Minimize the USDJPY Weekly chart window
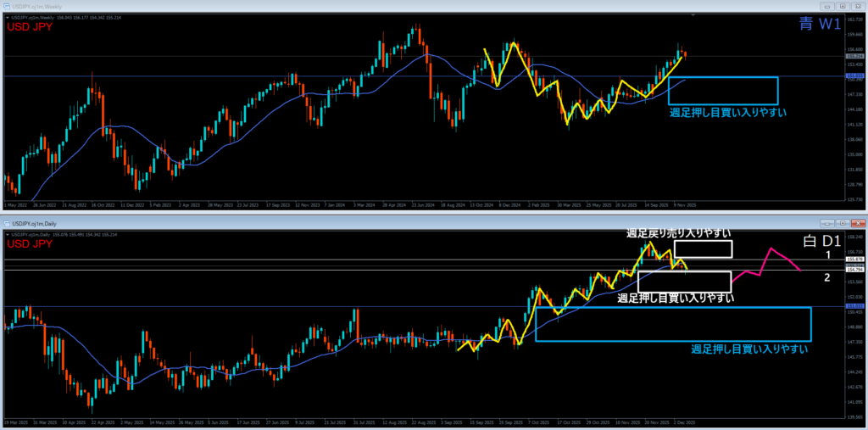 coord(827,5)
